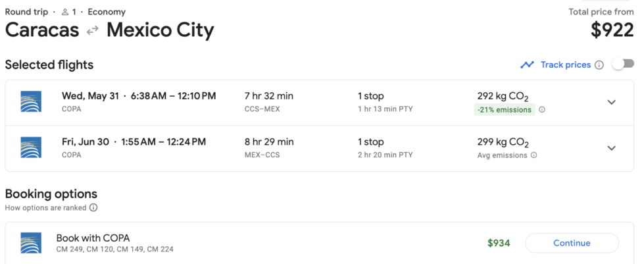644x264 pixels.
Task: Click the COPA logo on outbound flight
Action: (x=31, y=101)
